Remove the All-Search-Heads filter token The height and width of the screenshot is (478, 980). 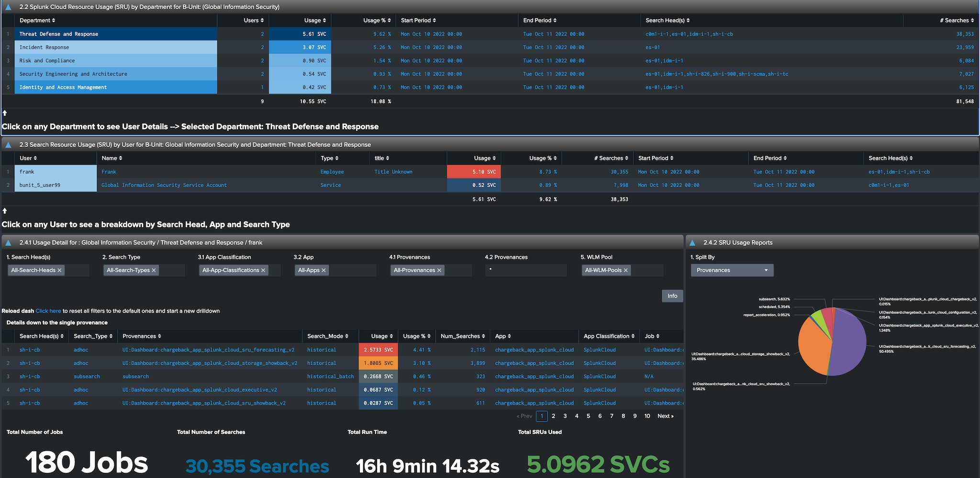click(59, 270)
